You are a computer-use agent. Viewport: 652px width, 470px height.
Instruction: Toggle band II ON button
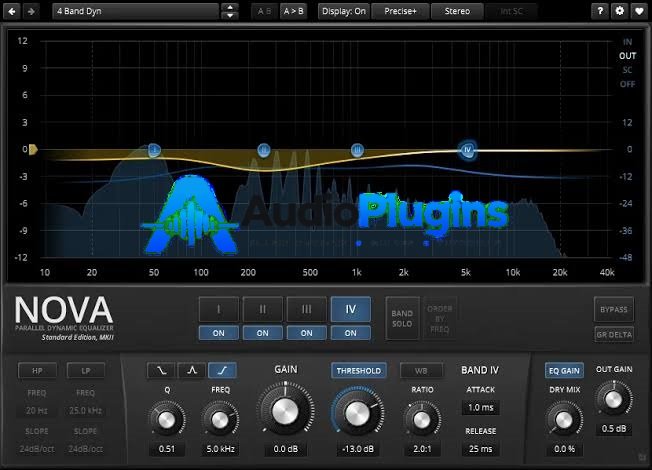tap(263, 333)
